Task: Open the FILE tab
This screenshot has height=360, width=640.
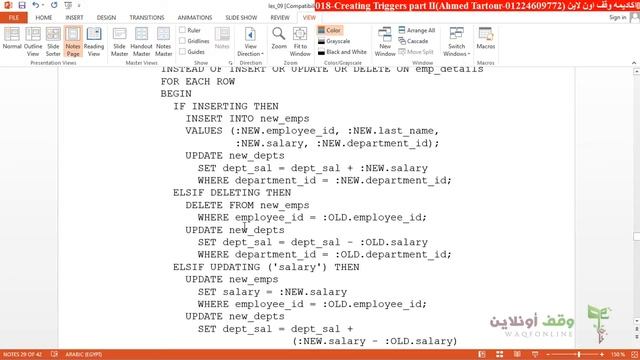Action: pos(14,18)
